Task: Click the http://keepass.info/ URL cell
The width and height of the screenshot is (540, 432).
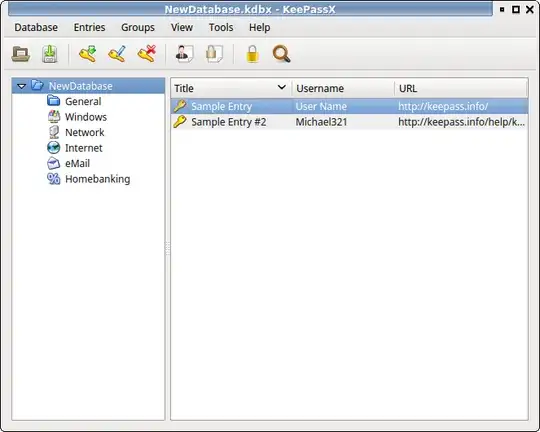Action: coord(443,106)
